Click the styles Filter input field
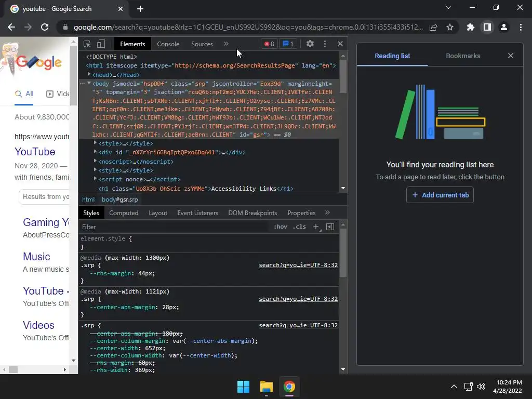Image resolution: width=532 pixels, height=399 pixels. [x=175, y=227]
